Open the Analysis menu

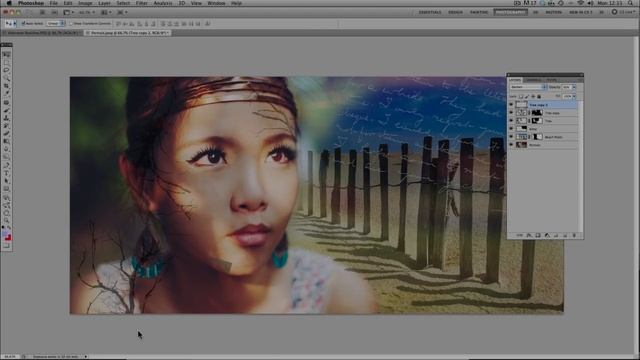click(162, 3)
